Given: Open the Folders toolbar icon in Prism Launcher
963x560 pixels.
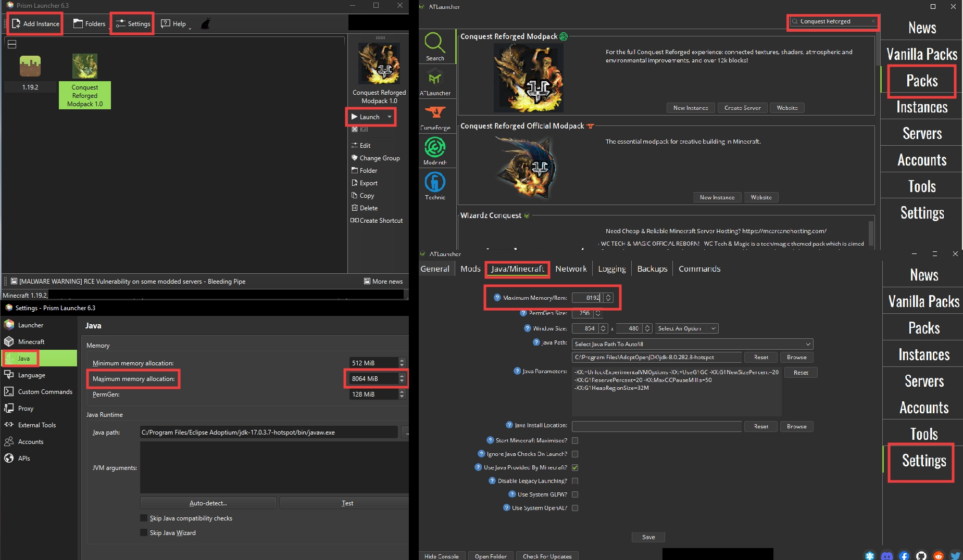Looking at the screenshot, I should pos(89,23).
